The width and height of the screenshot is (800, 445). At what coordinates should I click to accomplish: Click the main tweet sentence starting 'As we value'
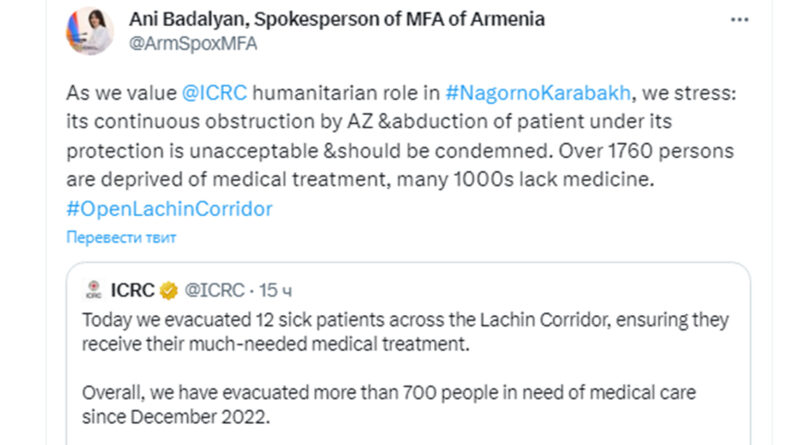120,93
